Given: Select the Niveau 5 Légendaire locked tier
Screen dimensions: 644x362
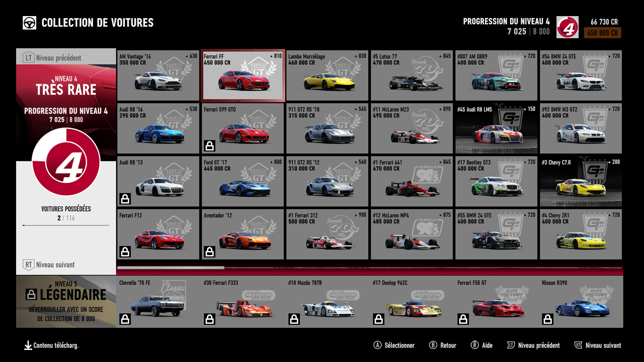Looking at the screenshot, I should pyautogui.click(x=66, y=302).
